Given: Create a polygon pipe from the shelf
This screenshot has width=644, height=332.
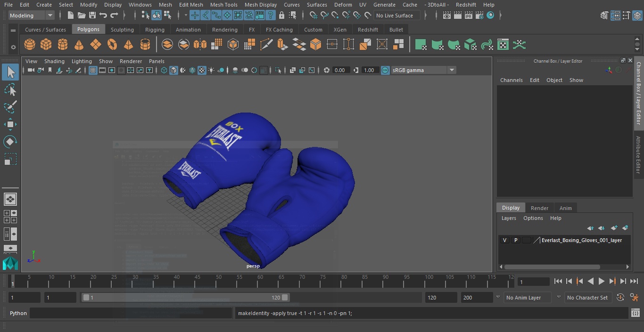Looking at the screenshot, I should 145,45.
